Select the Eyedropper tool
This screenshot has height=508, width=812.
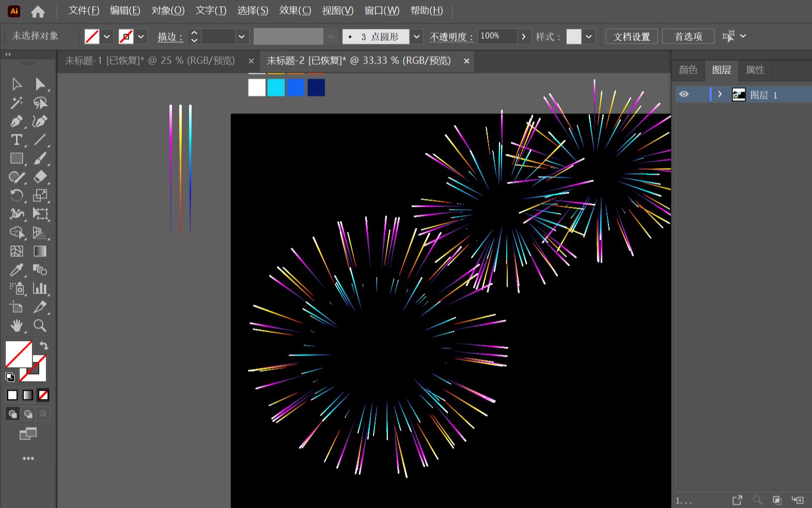click(17, 270)
